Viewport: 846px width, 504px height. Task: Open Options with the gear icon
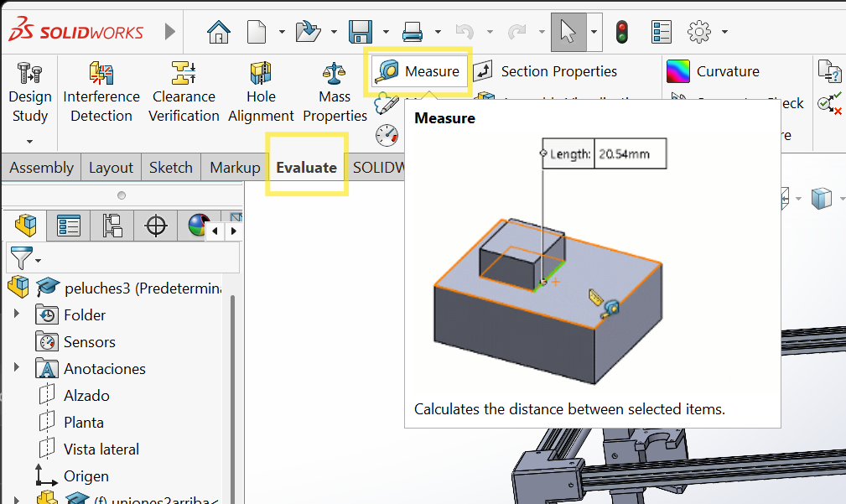699,32
